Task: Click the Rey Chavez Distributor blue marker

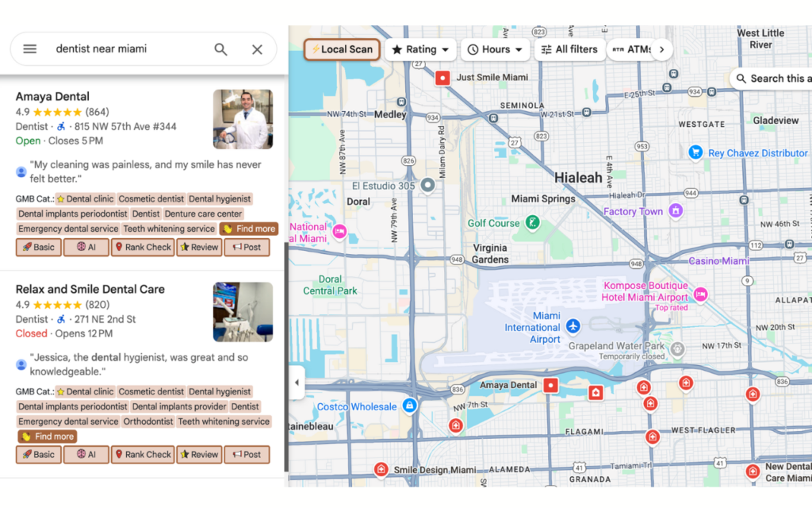Action: pos(696,152)
